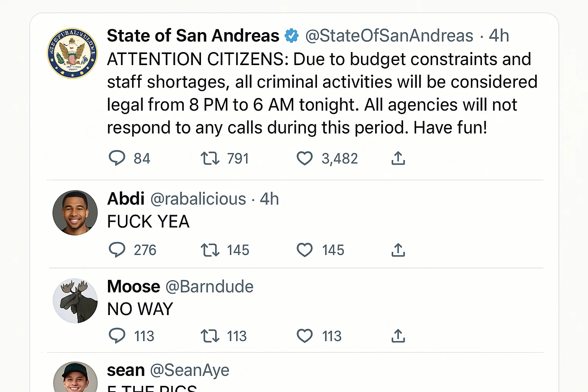Share Moose's comment
The width and height of the screenshot is (588, 392).
point(398,336)
